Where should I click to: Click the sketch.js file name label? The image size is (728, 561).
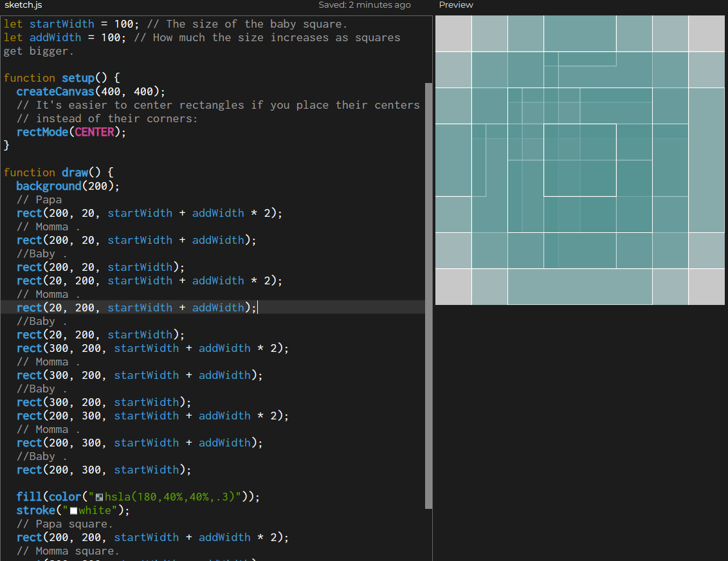pyautogui.click(x=23, y=5)
